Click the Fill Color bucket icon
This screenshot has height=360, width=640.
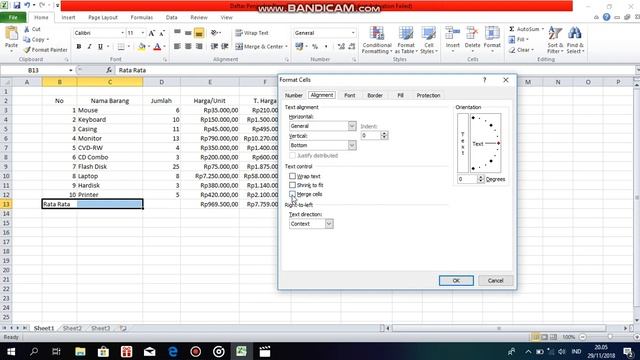point(142,47)
